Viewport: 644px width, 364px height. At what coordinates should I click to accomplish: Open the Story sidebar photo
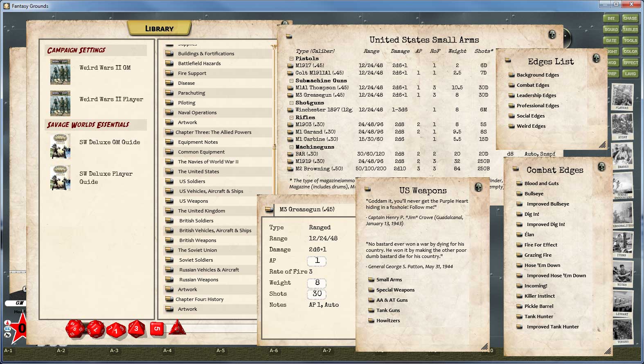[622, 126]
